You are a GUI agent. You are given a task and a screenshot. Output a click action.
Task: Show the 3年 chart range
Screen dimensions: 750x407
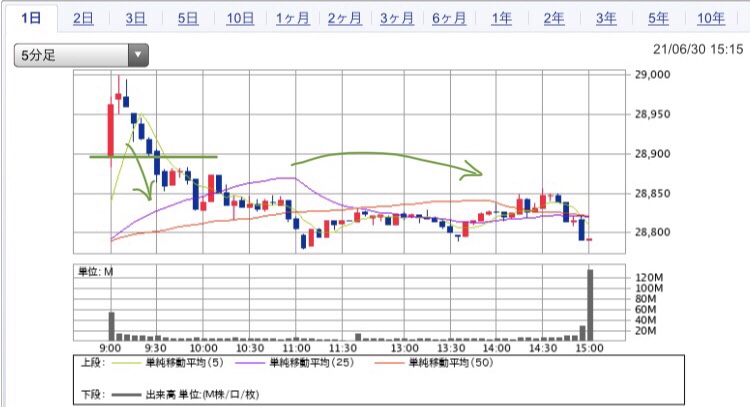click(605, 18)
